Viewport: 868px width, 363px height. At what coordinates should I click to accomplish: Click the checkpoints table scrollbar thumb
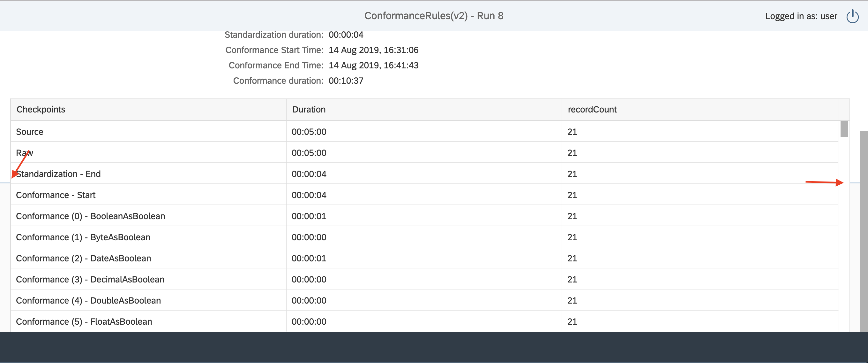pos(844,128)
